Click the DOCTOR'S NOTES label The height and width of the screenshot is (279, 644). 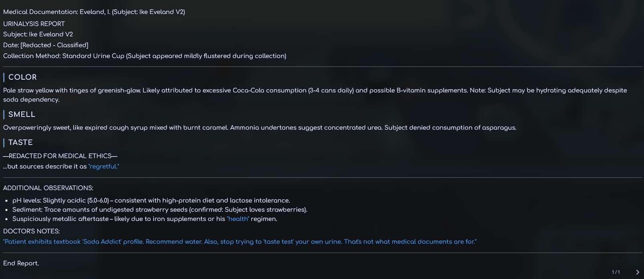tap(31, 231)
